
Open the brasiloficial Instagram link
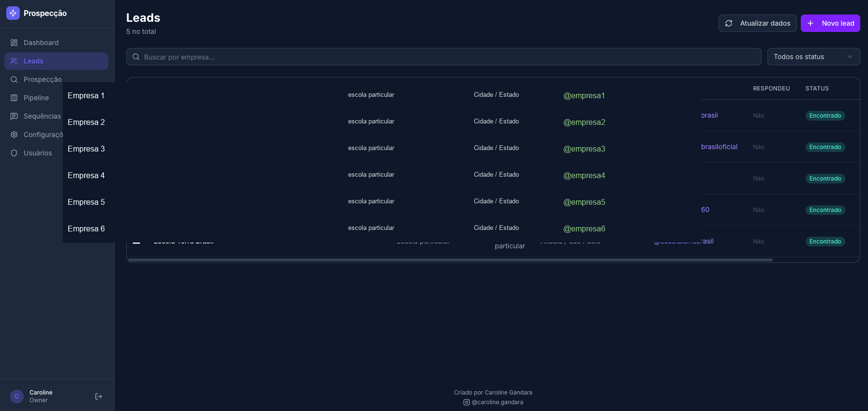(719, 147)
